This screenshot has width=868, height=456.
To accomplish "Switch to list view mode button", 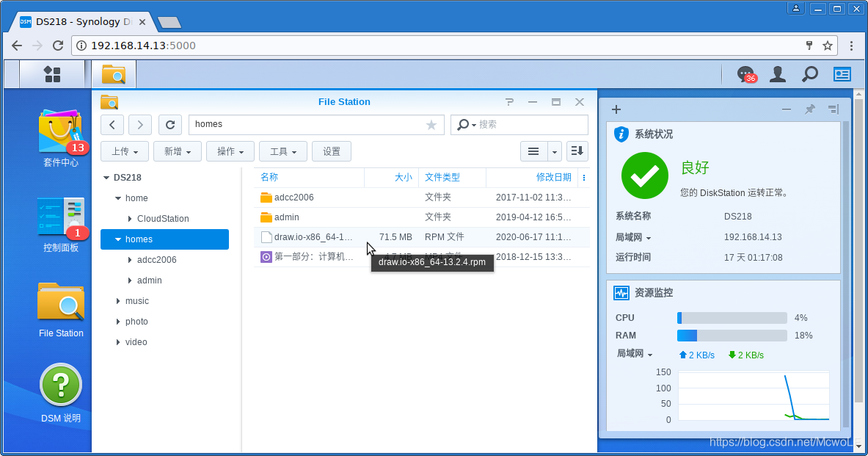I will 533,151.
